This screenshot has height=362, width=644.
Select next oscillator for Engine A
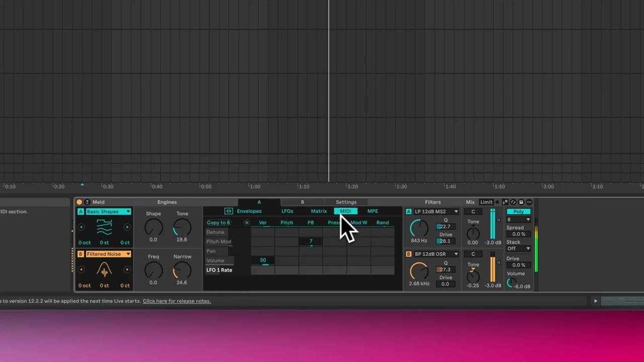pyautogui.click(x=127, y=227)
